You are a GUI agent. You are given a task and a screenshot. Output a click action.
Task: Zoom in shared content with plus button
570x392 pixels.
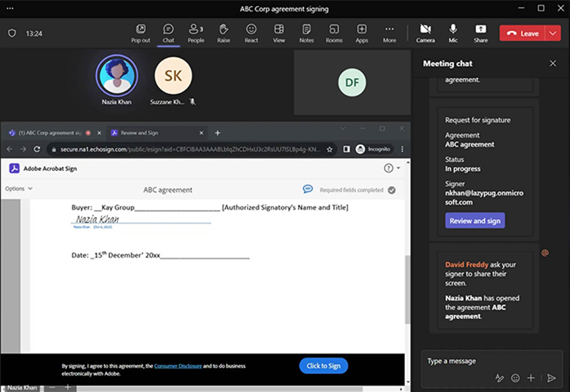coord(68,388)
